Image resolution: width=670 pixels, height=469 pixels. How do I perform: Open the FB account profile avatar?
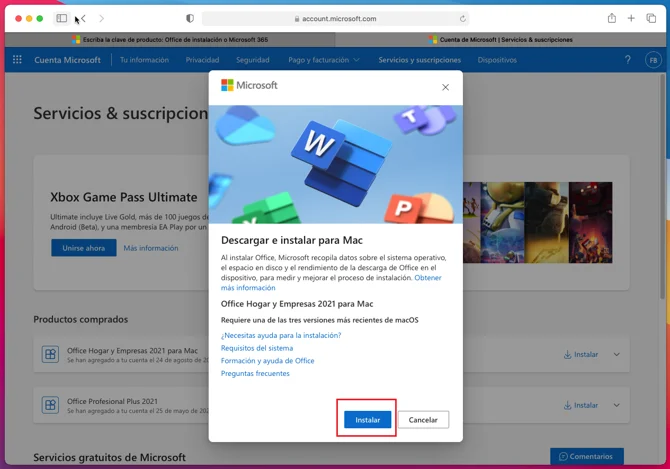click(653, 60)
